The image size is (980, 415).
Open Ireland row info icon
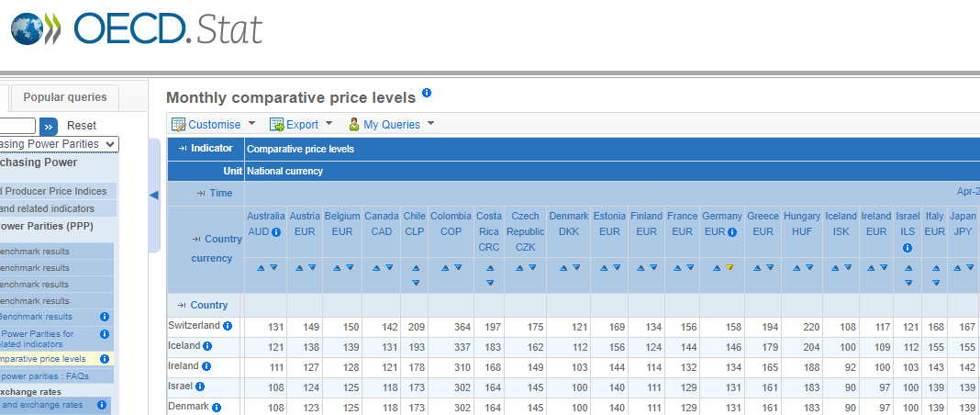tap(206, 366)
